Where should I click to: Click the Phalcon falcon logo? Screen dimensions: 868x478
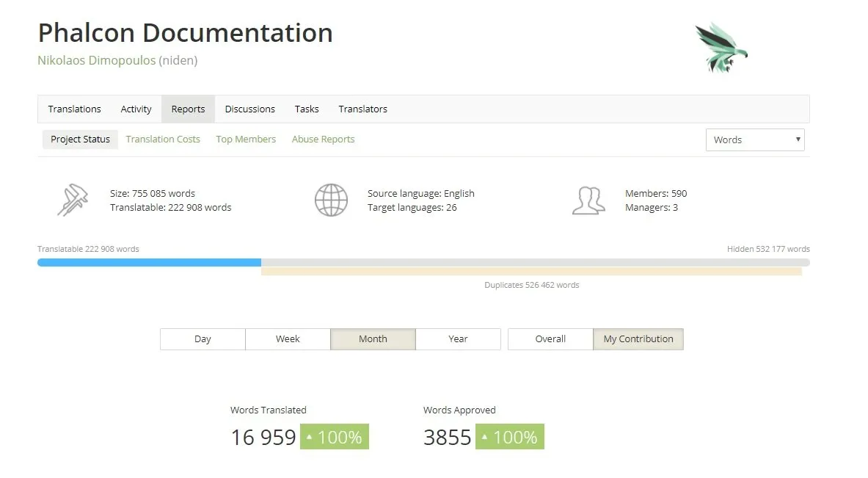(721, 48)
